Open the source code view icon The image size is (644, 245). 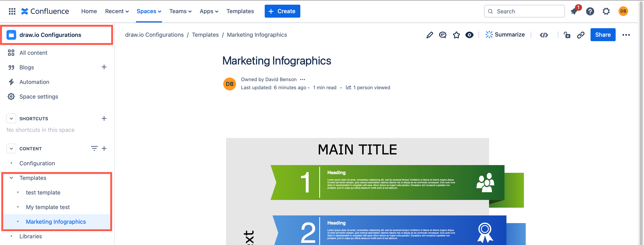544,35
